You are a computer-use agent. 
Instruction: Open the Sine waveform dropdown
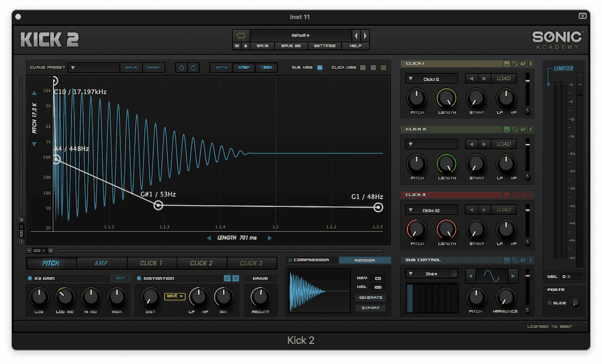(x=432, y=274)
